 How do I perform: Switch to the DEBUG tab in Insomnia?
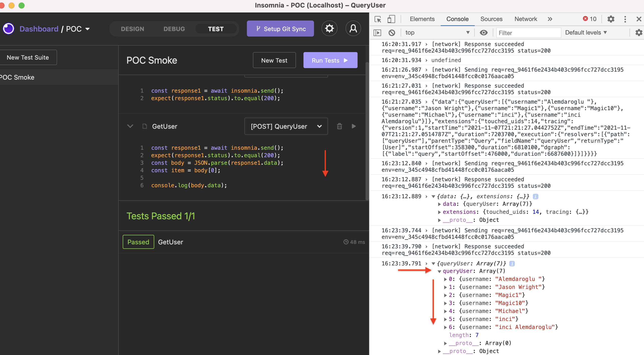(x=174, y=29)
